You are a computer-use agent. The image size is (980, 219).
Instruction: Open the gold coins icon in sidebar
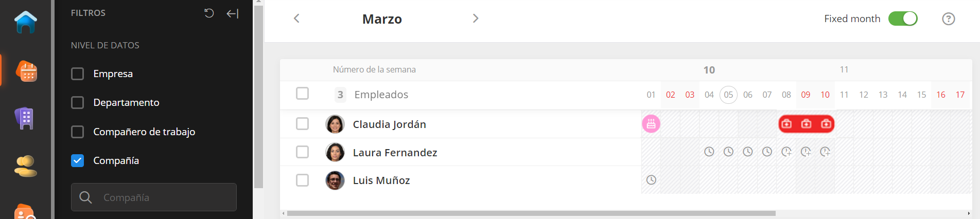coord(25,166)
